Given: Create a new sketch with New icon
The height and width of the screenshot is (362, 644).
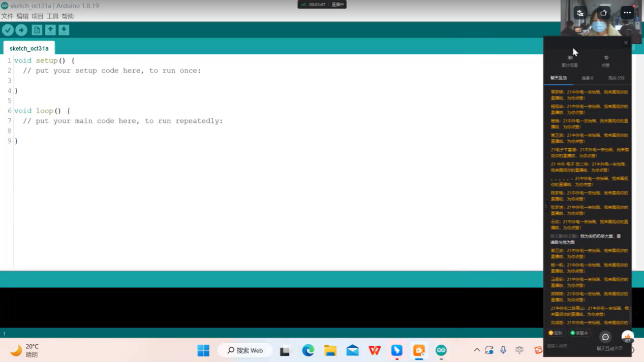Looking at the screenshot, I should point(37,30).
